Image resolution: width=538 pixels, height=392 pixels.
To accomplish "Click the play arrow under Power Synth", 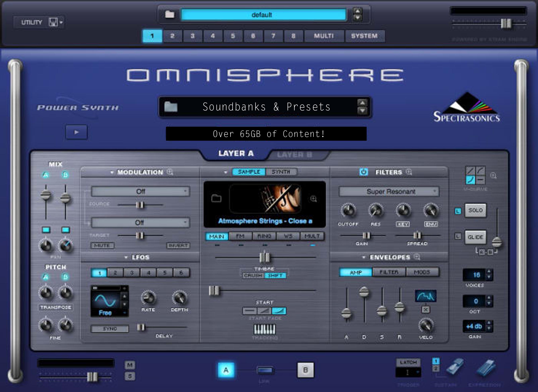I will (76, 132).
